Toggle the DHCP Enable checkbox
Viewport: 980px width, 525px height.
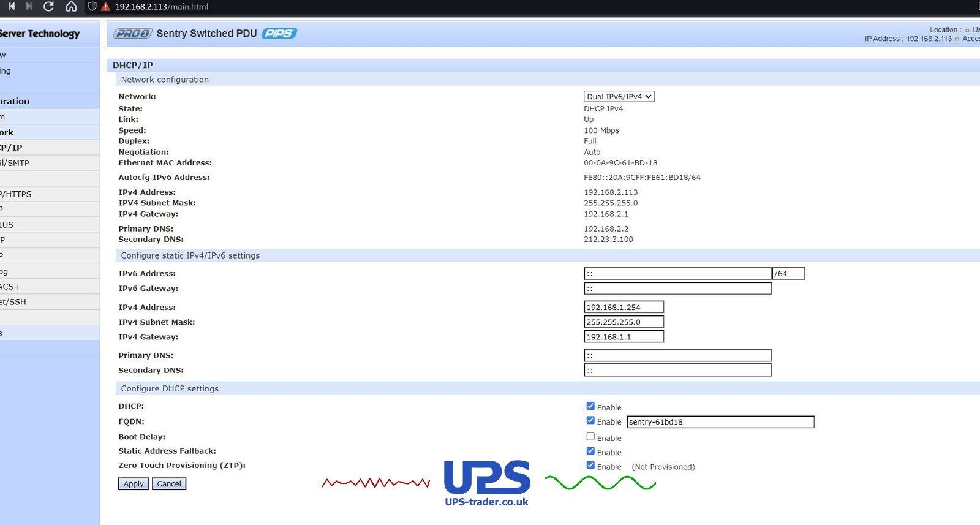click(590, 406)
